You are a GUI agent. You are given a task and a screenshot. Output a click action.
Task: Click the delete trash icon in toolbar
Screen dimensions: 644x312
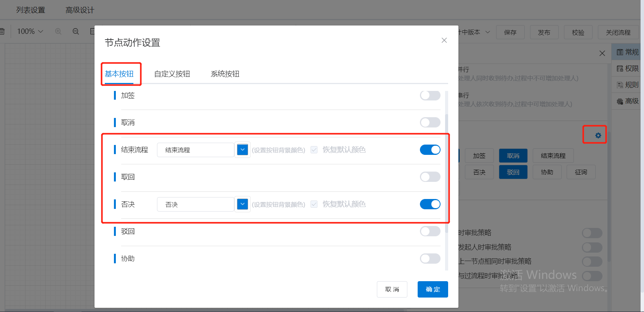2,32
